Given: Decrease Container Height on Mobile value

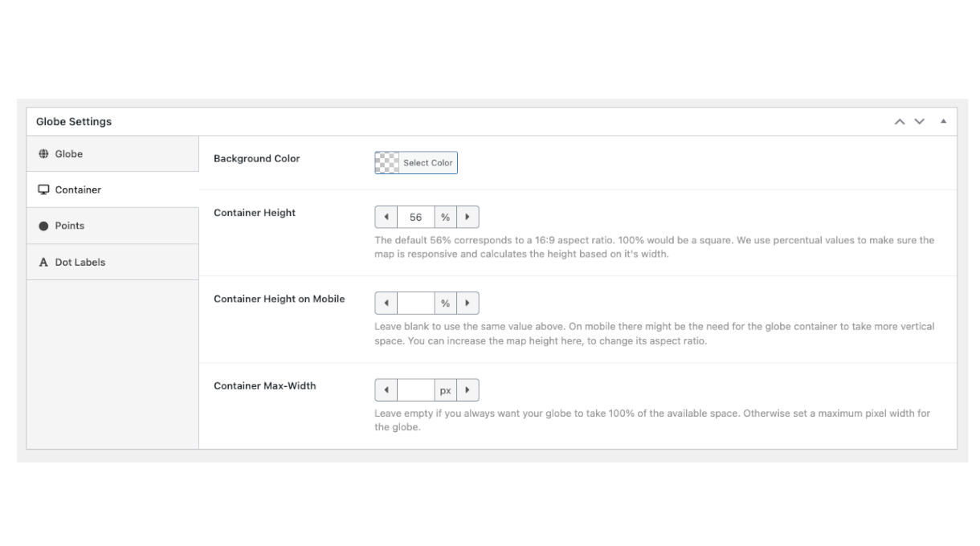Looking at the screenshot, I should point(386,304).
